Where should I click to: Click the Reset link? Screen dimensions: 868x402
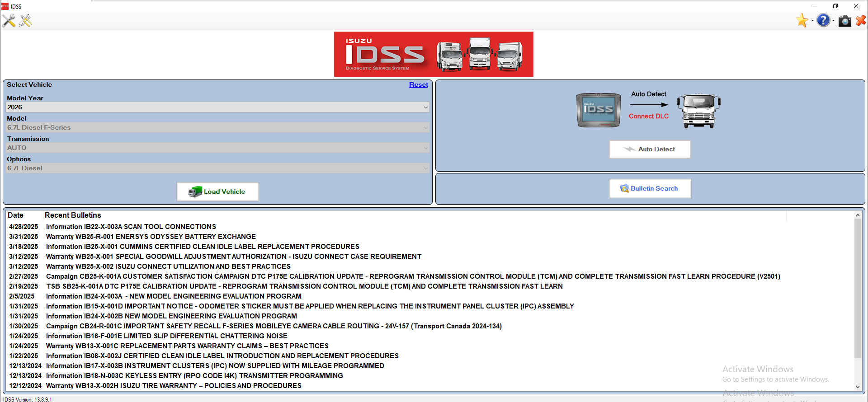coord(418,84)
